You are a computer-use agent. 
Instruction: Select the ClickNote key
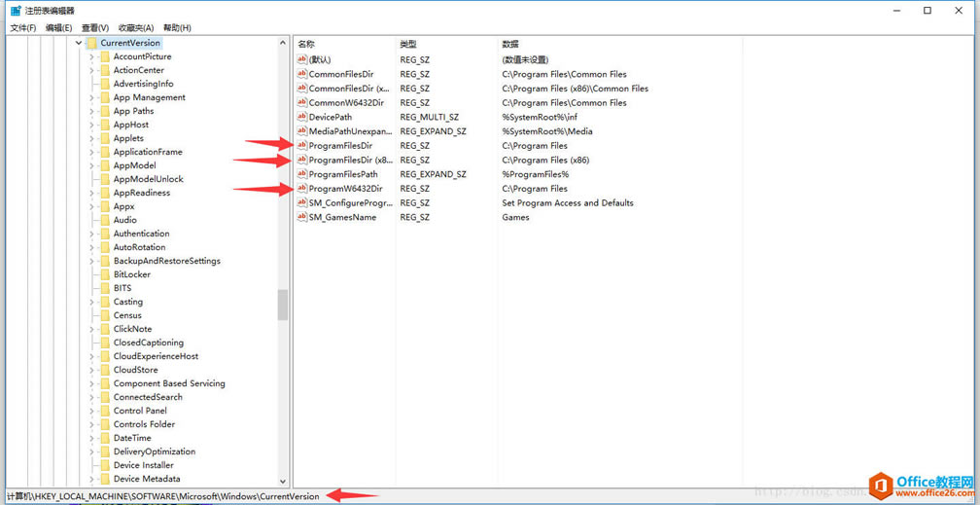pyautogui.click(x=132, y=329)
